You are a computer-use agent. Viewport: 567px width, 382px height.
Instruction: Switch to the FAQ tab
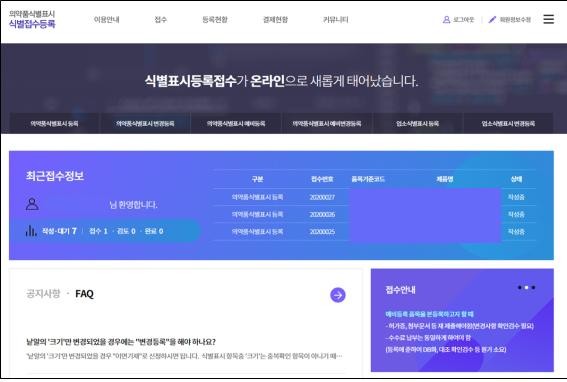85,294
